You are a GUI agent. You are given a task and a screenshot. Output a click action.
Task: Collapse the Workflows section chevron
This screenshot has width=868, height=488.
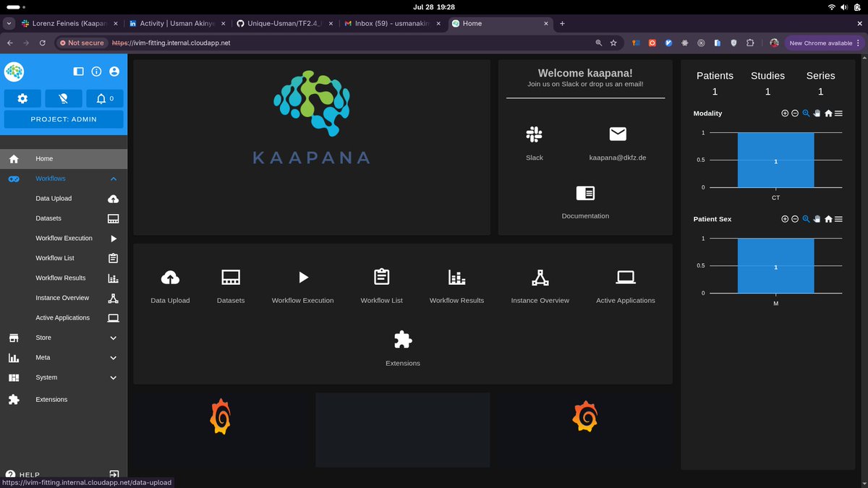point(114,179)
